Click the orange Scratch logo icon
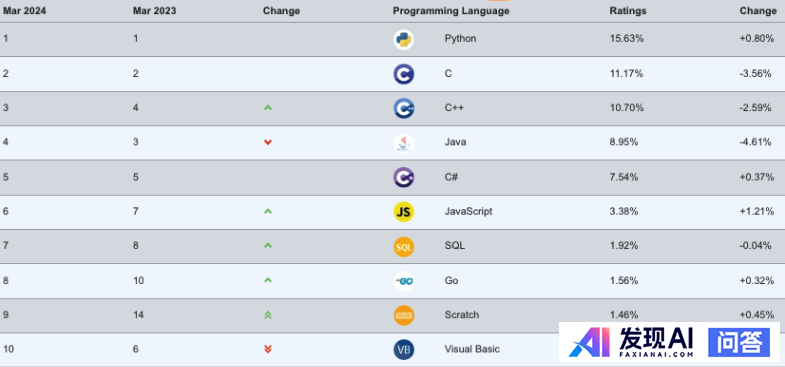Image resolution: width=785 pixels, height=367 pixels. (x=404, y=315)
